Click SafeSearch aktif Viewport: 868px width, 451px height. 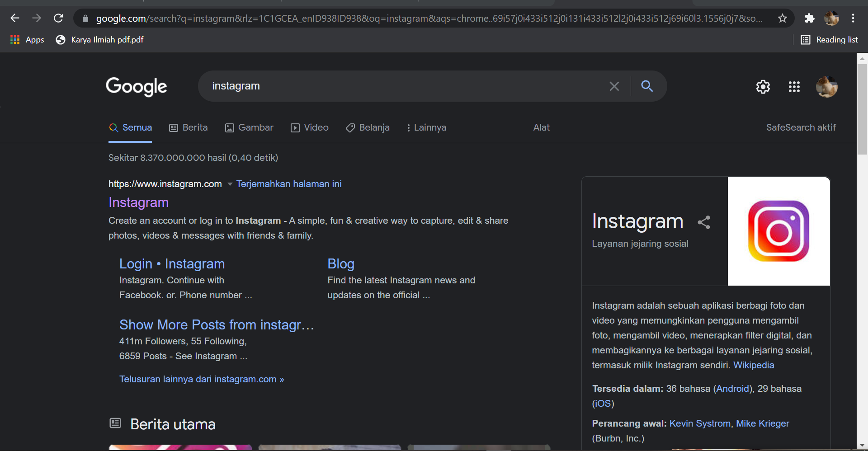(801, 127)
